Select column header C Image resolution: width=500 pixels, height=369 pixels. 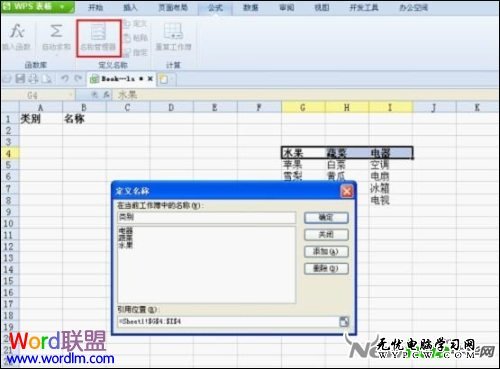(128, 107)
